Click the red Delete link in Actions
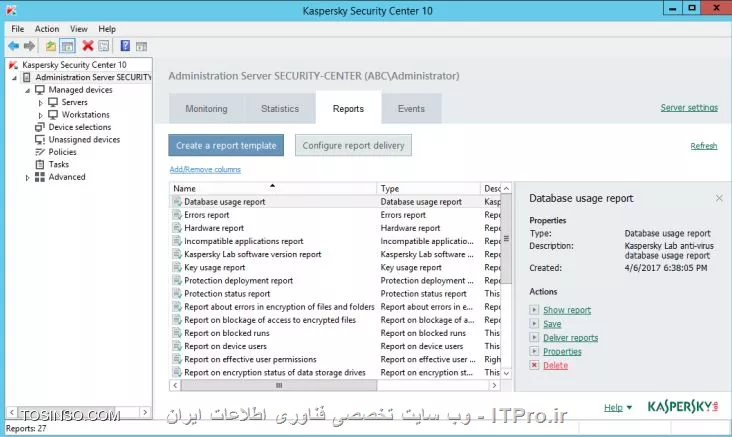The height and width of the screenshot is (437, 732). tap(556, 365)
